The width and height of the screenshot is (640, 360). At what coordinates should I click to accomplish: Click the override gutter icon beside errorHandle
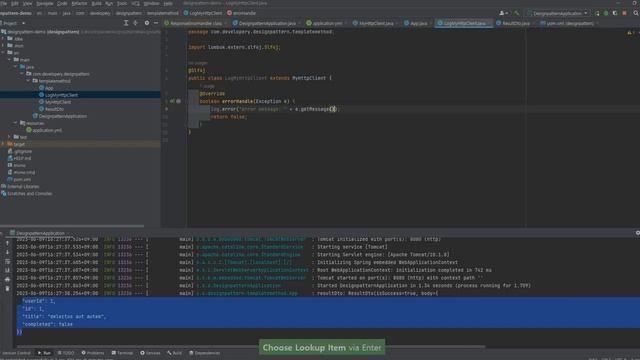(172, 101)
